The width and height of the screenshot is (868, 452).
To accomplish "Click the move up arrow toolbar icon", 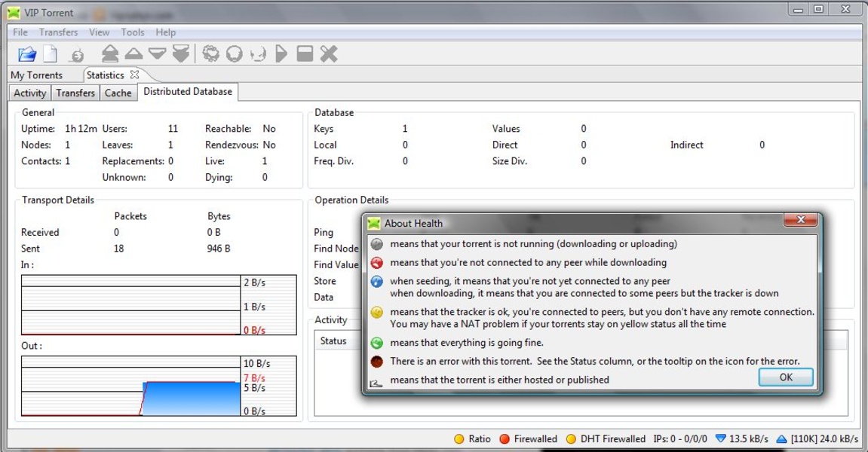I will point(133,53).
